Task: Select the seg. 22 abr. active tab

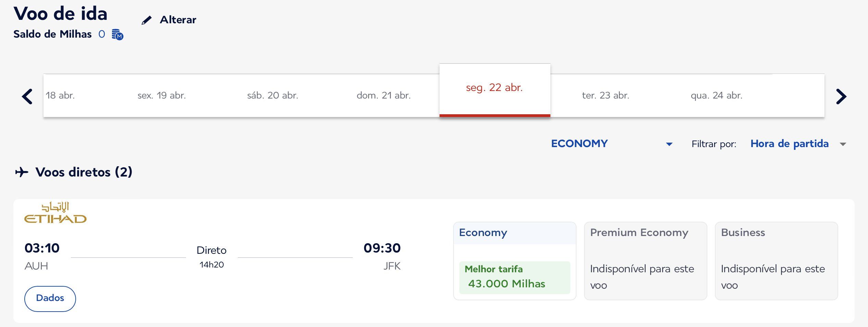Action: 495,90
